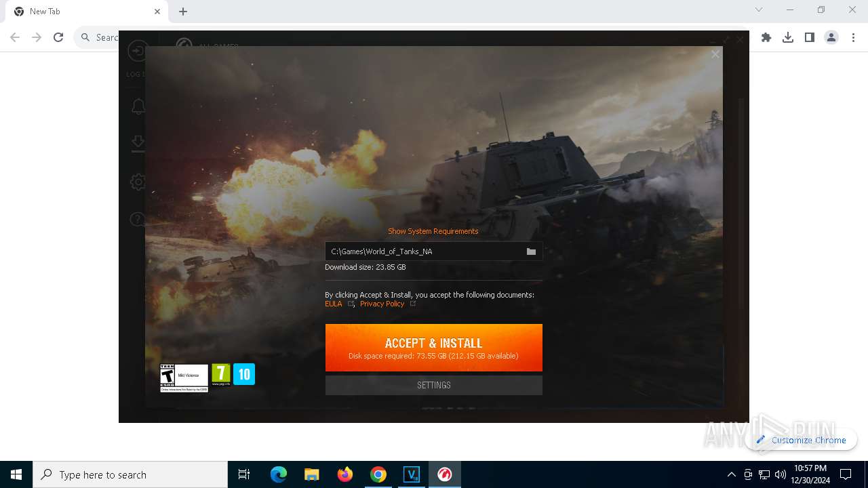Screen dimensions: 868x488
Task: Click the PEGI 7 rating badge
Action: 221,374
